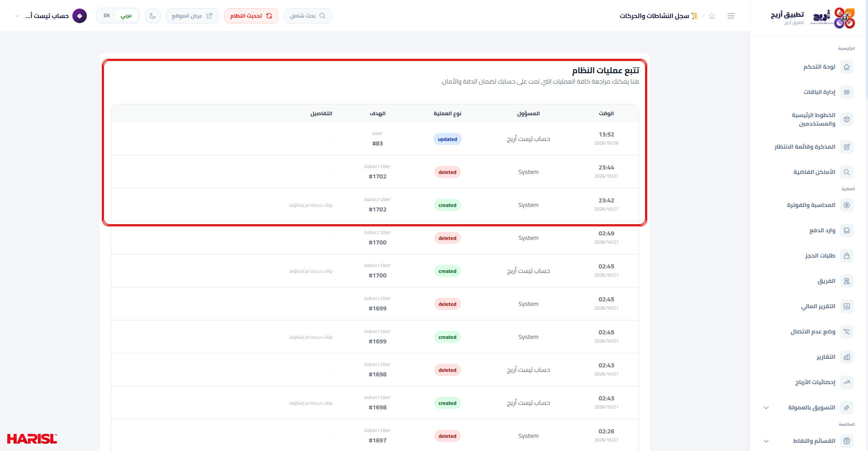Click the إدارة الباقات list icon
868x451 pixels.
click(x=846, y=92)
